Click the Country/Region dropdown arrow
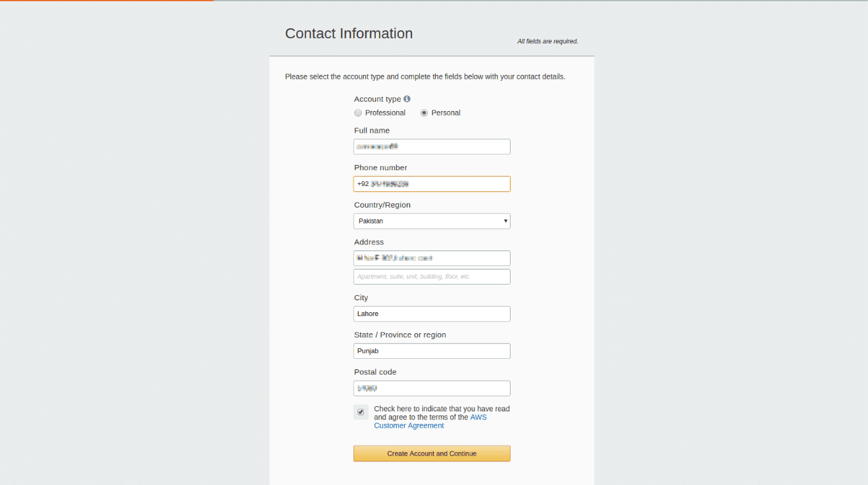Viewport: 868px width, 485px height. (505, 221)
